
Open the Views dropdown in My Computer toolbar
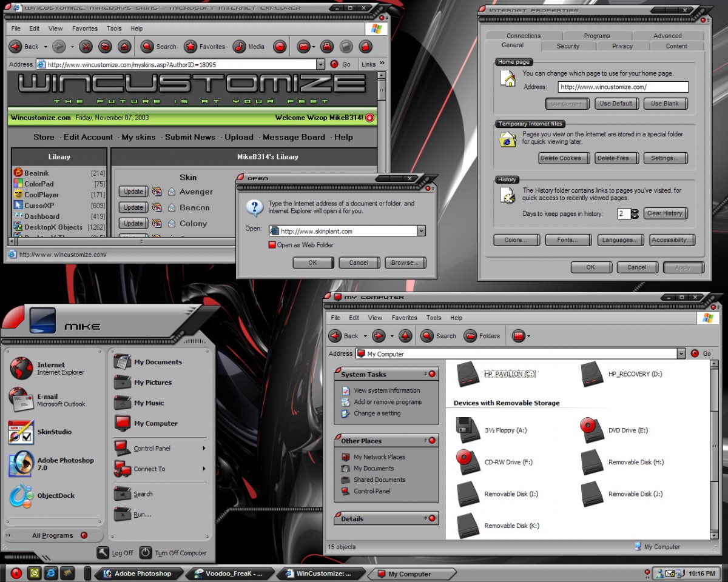pos(529,336)
